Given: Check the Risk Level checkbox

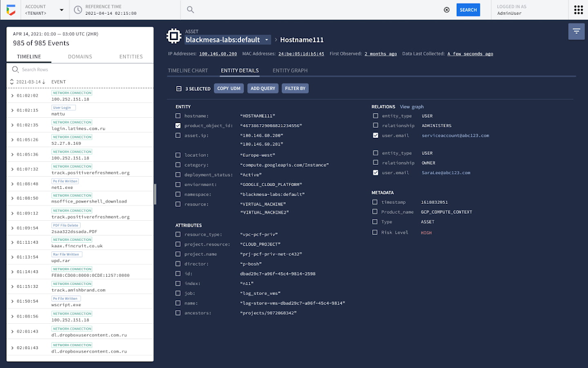Looking at the screenshot, I should coord(375,232).
